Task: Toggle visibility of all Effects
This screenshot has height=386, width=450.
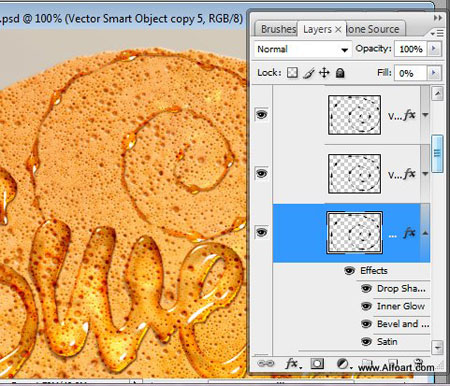Action: (x=349, y=271)
